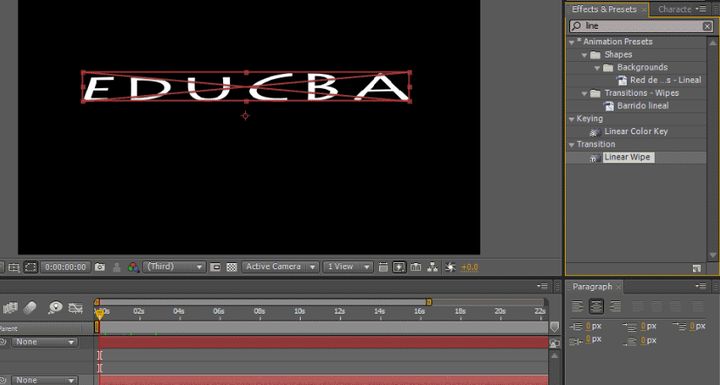Click exposure value +0.0

tap(469, 267)
